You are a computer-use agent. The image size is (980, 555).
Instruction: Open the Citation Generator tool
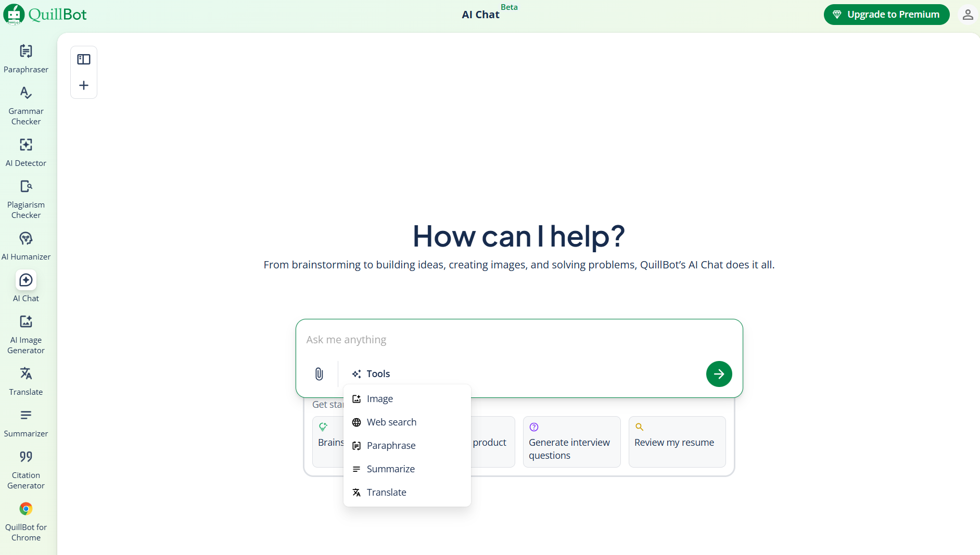click(x=26, y=470)
